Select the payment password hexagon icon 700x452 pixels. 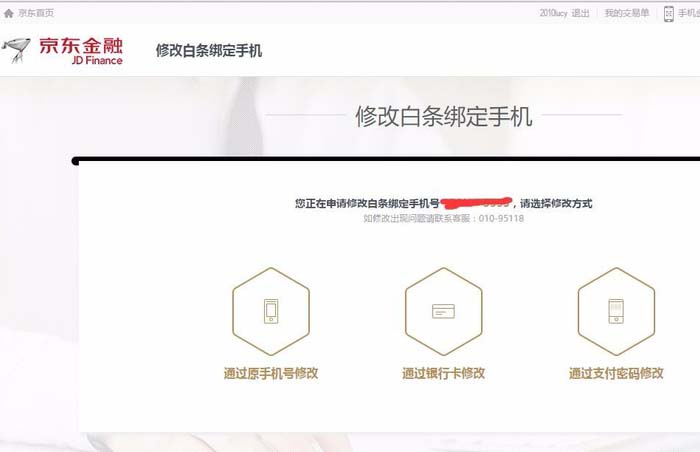pos(616,311)
